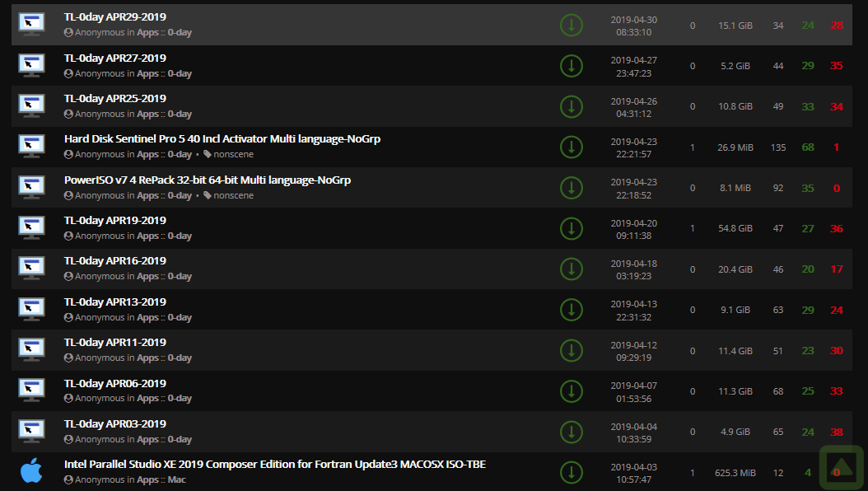This screenshot has height=491, width=868.
Task: Click the category monitor icon for PowerISO
Action: click(31, 187)
